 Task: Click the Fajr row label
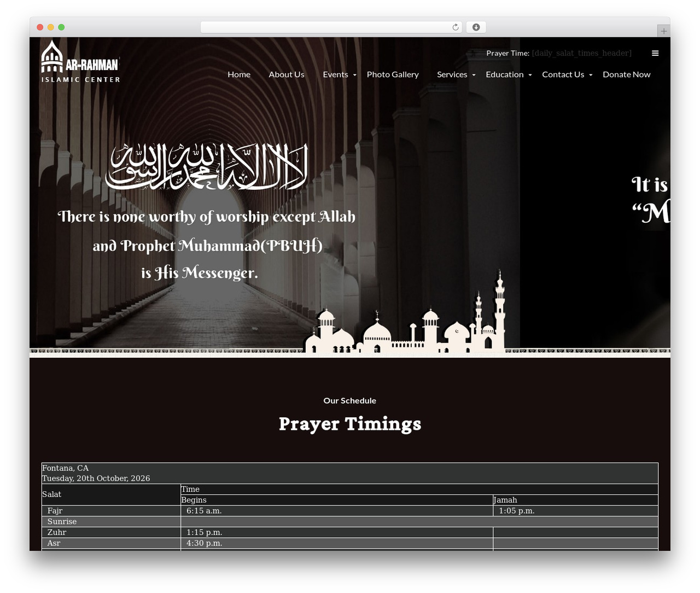tap(55, 511)
